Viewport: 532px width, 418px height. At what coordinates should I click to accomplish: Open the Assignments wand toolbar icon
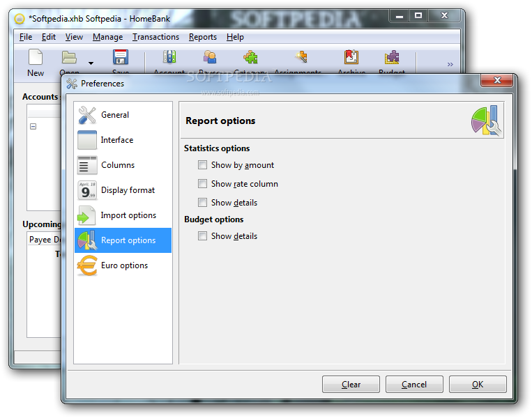point(301,57)
